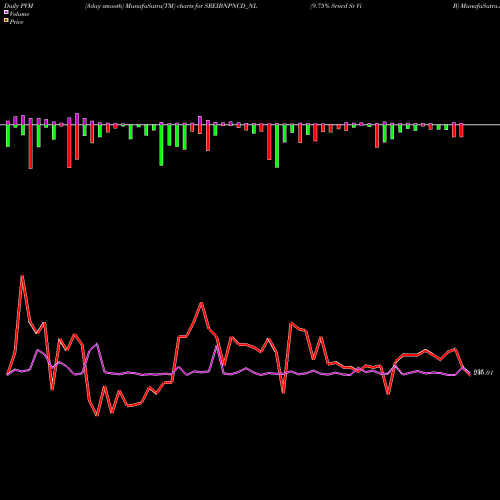Click the Volume legend color marker
This screenshot has height=500, width=500.
(6, 13)
